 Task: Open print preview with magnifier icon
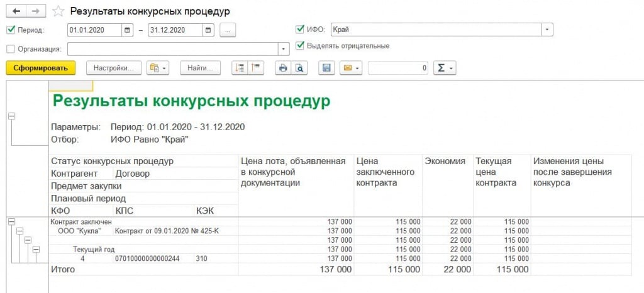click(299, 68)
